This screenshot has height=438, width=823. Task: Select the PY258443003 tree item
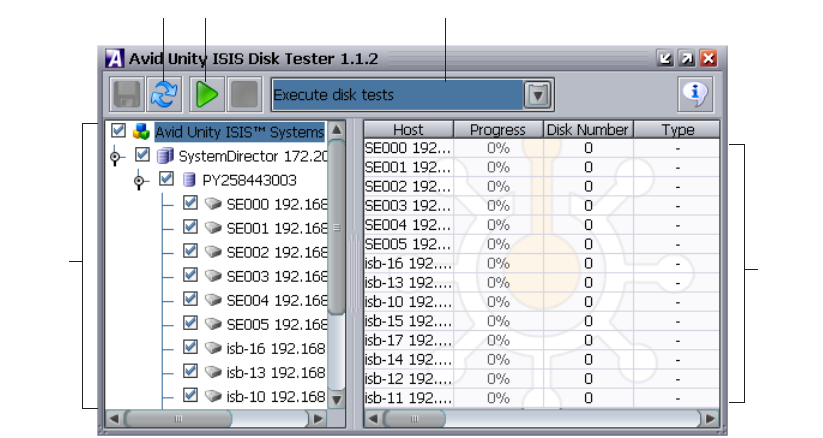(x=249, y=180)
